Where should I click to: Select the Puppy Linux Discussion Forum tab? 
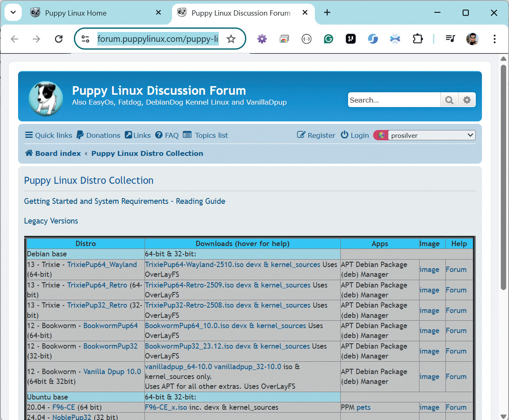[243, 13]
